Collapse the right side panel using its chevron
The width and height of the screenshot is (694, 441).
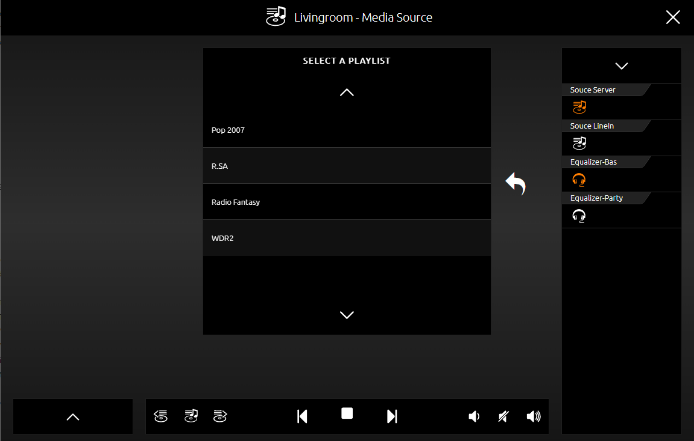click(x=622, y=66)
